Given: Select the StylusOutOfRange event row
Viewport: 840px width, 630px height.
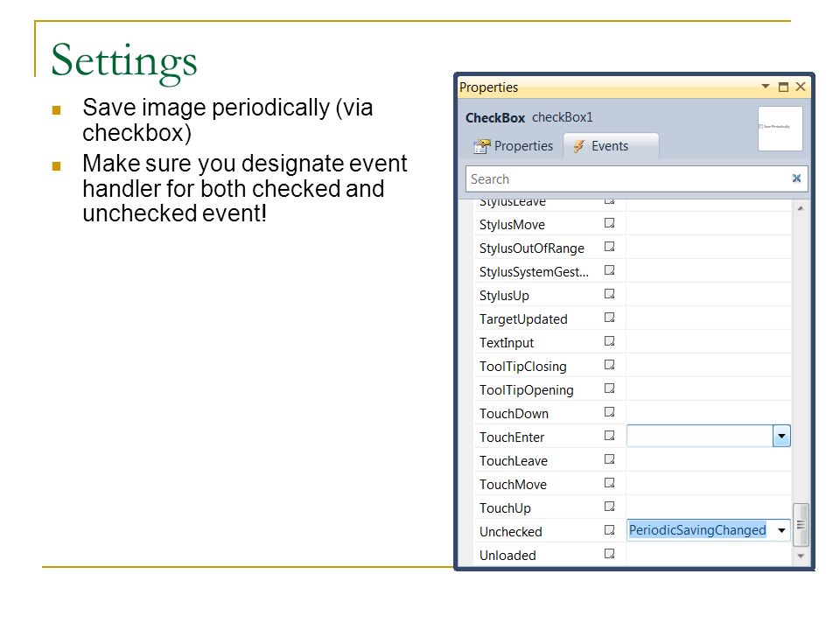Looking at the screenshot, I should pos(632,248).
